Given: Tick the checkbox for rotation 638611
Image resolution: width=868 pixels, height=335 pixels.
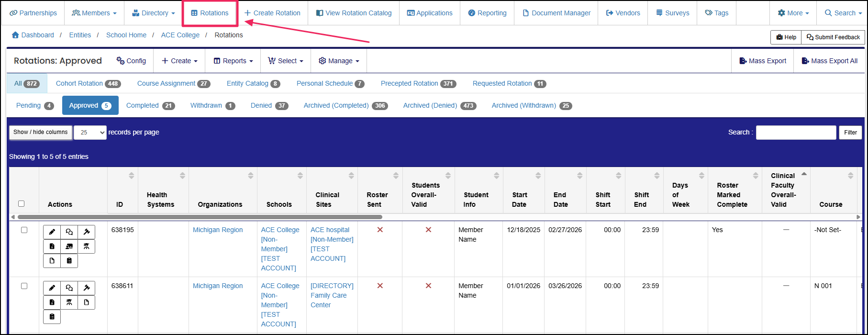Looking at the screenshot, I should tap(24, 286).
